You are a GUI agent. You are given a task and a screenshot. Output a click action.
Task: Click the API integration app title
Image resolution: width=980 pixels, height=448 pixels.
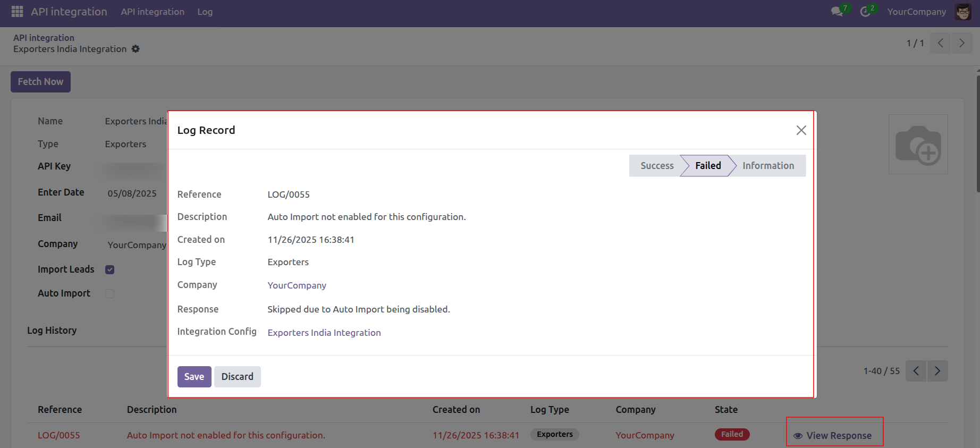pos(69,12)
